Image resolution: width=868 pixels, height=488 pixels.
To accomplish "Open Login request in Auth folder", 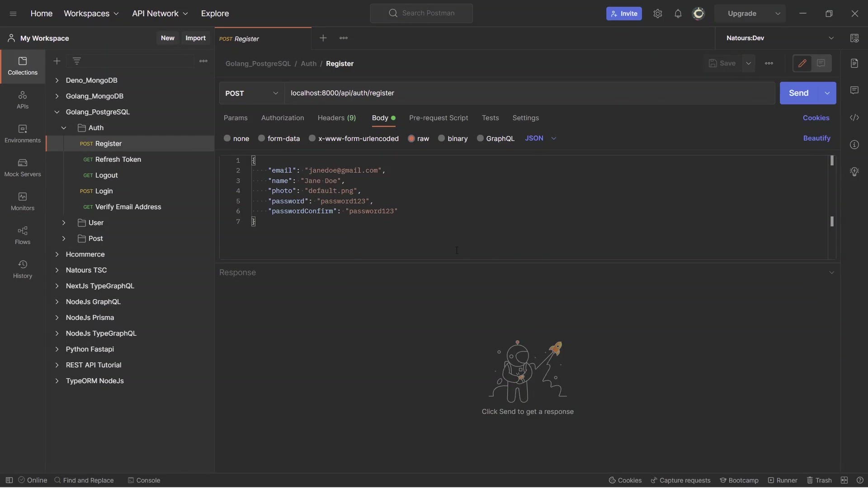I will pos(130,191).
